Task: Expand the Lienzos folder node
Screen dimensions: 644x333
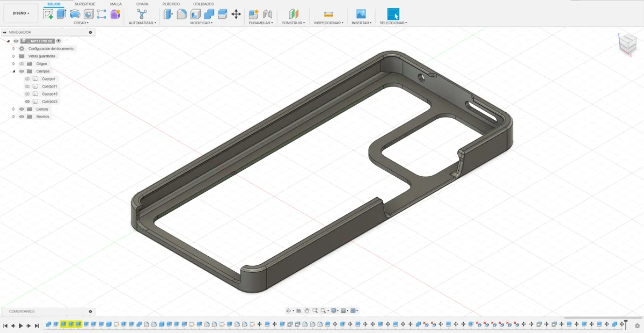Action: point(14,108)
